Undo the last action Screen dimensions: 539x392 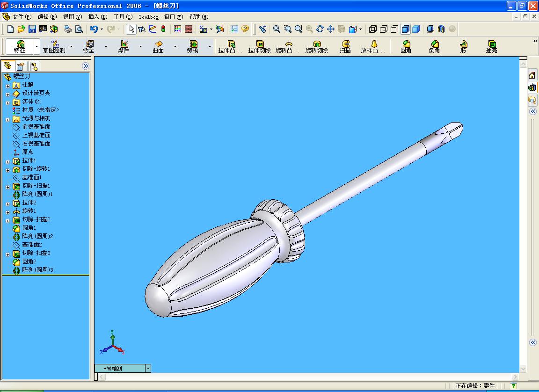pyautogui.click(x=94, y=29)
